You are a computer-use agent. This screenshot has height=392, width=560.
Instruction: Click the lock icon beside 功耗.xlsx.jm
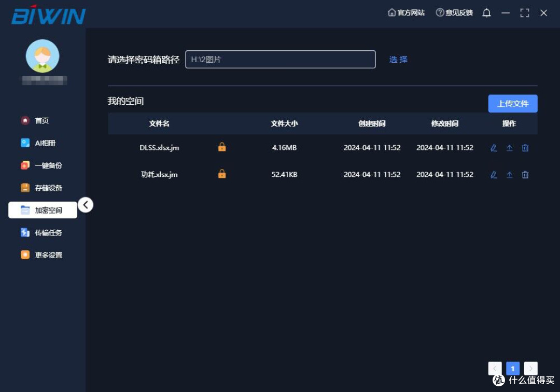[x=222, y=174]
